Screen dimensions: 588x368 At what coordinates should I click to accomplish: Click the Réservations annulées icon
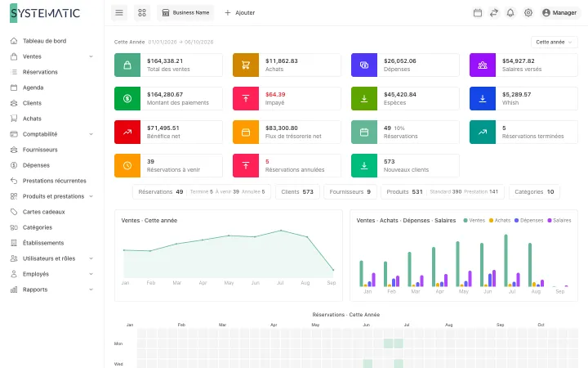pos(246,165)
